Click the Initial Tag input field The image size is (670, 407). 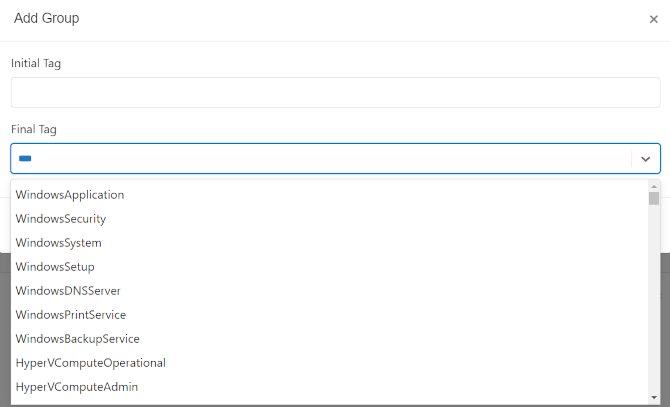point(335,92)
